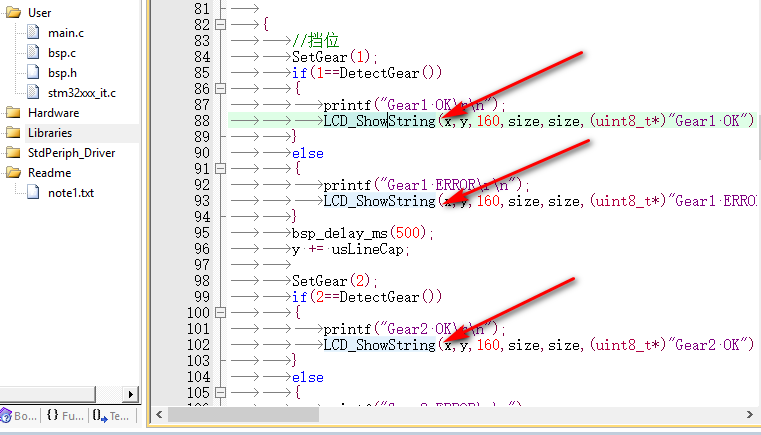Click the bsp.c file icon
The height and width of the screenshot is (435, 761).
click(33, 52)
